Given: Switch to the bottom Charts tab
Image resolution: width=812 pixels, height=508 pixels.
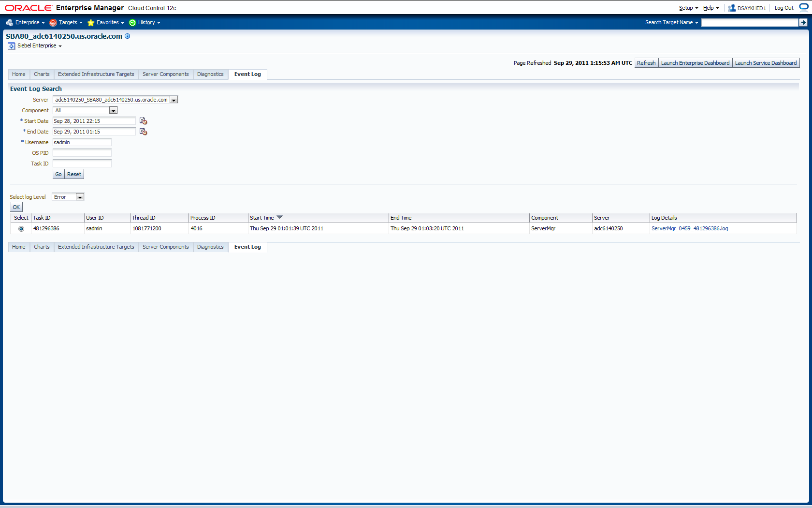Looking at the screenshot, I should click(42, 247).
